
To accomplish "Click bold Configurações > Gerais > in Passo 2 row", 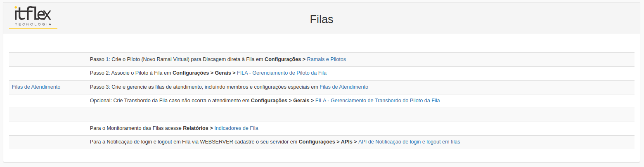I will [204, 73].
